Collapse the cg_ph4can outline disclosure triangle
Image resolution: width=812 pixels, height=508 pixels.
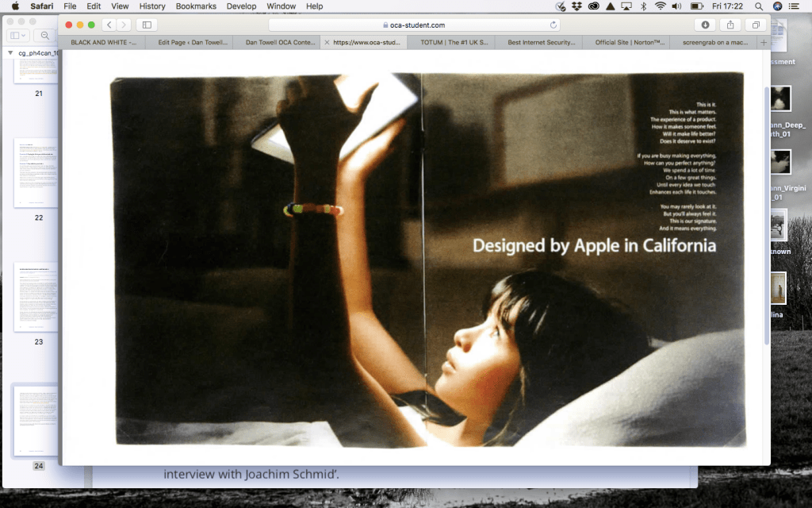[10, 53]
